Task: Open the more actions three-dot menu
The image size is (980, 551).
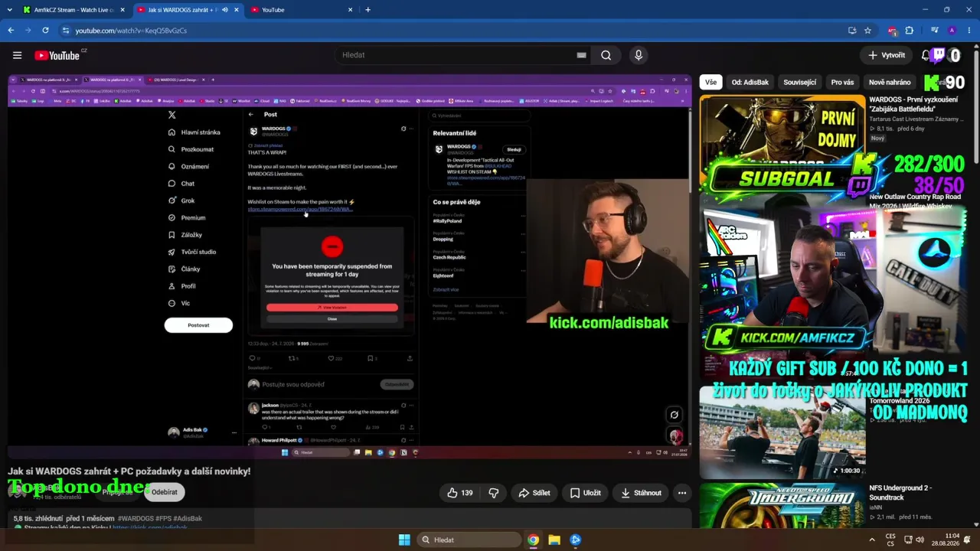Action: pyautogui.click(x=682, y=493)
